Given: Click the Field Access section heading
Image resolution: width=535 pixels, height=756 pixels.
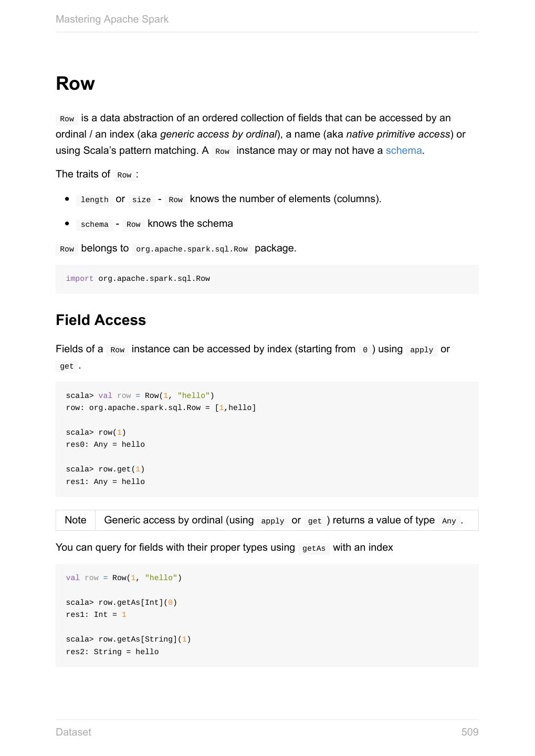Looking at the screenshot, I should click(101, 320).
